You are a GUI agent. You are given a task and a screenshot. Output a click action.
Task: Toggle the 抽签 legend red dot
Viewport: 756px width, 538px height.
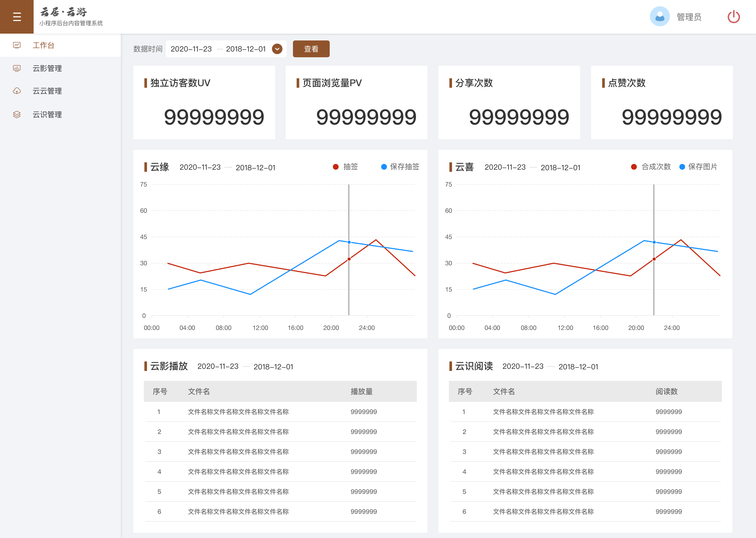pos(336,167)
